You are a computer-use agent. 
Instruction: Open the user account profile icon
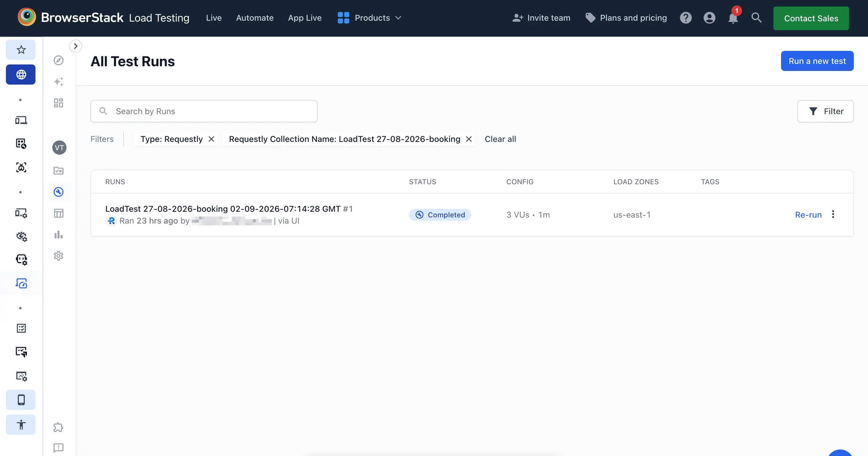tap(709, 18)
